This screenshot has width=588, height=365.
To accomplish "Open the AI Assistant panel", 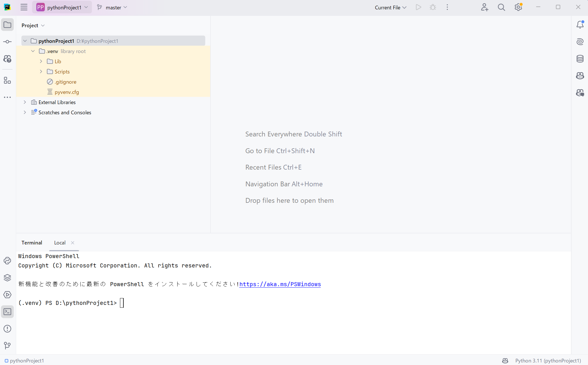I will [x=580, y=41].
